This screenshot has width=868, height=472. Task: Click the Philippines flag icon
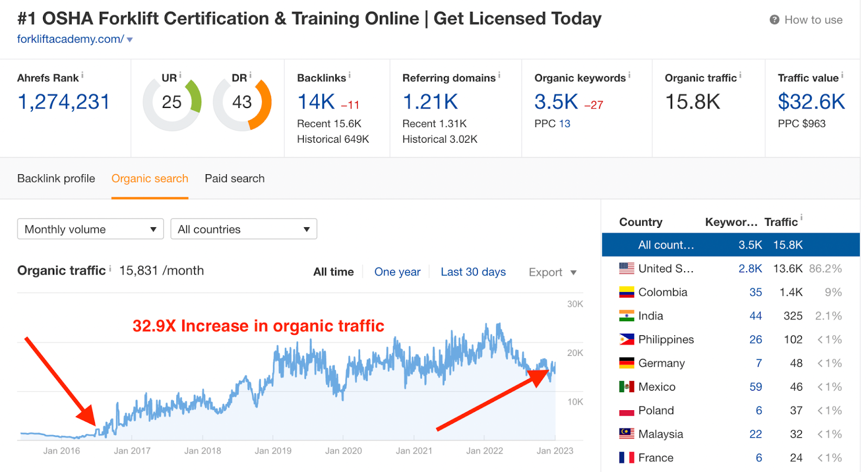click(x=627, y=340)
